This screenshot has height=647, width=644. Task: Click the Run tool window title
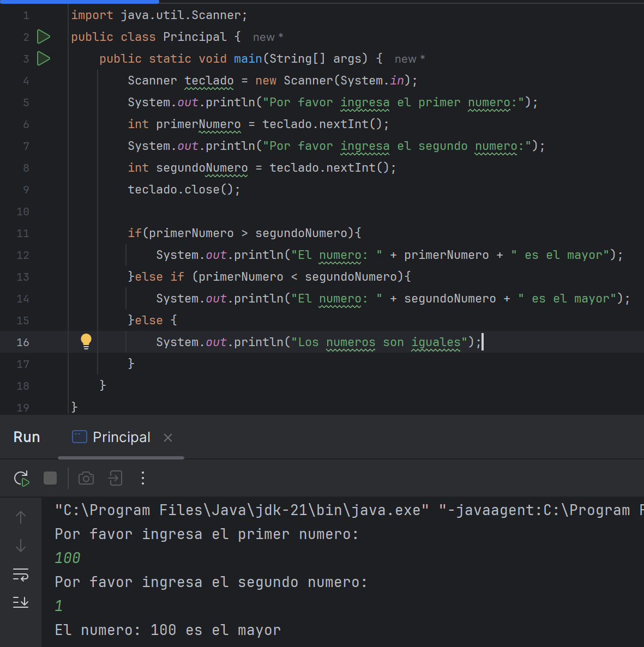pos(27,437)
